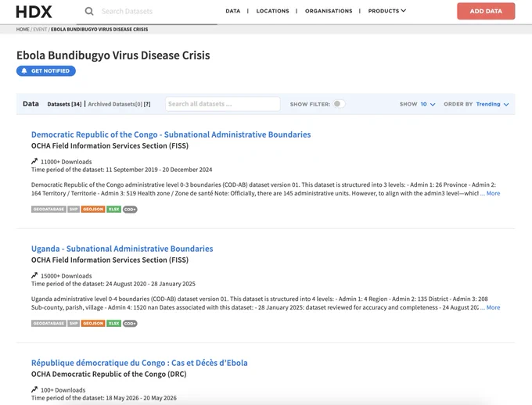
Task: Click the Add Data button
Action: tap(486, 11)
